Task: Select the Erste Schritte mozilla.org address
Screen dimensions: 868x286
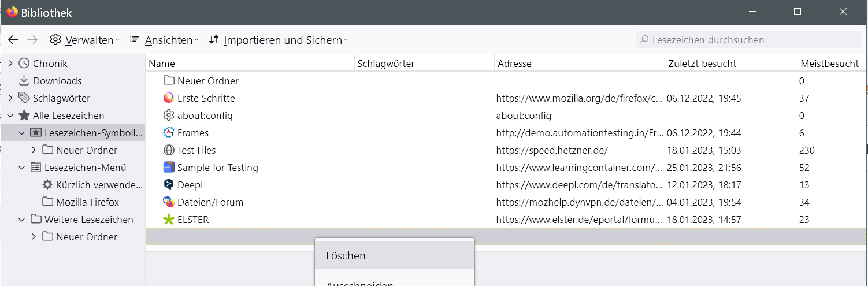Action: 579,98
